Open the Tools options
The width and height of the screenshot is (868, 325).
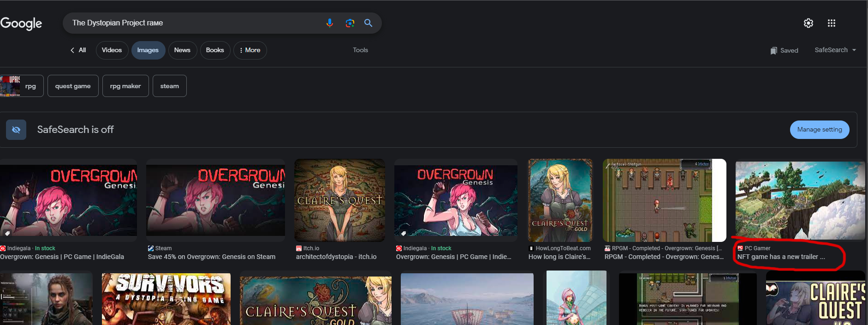coord(360,50)
